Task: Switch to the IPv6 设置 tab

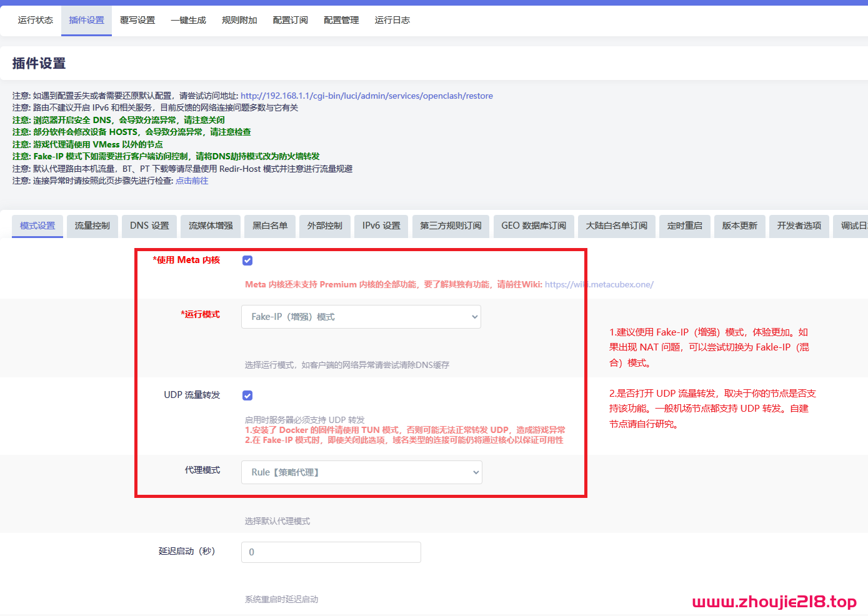Action: [381, 226]
